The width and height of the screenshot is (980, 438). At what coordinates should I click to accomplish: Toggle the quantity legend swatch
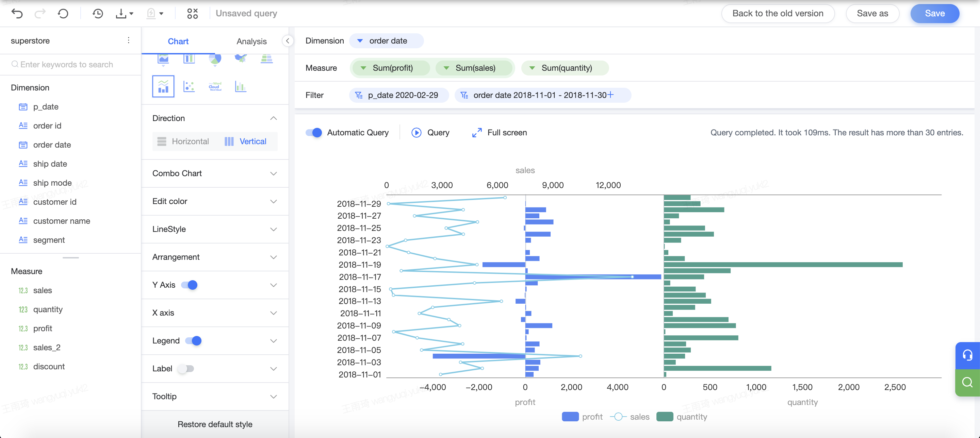click(x=665, y=417)
